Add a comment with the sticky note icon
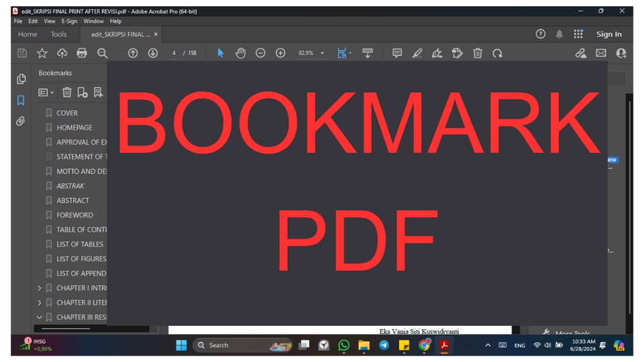 point(397,54)
